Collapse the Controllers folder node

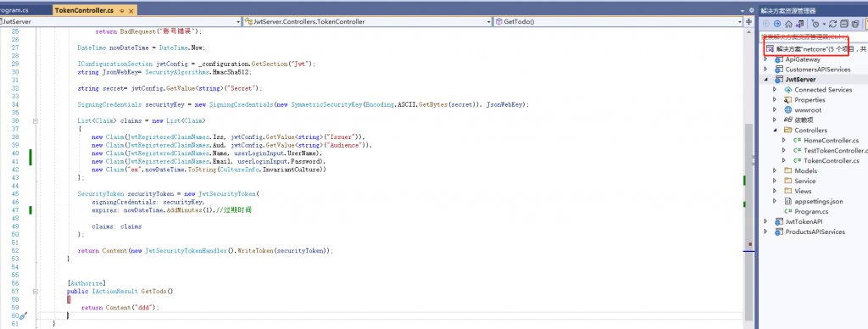click(x=775, y=131)
